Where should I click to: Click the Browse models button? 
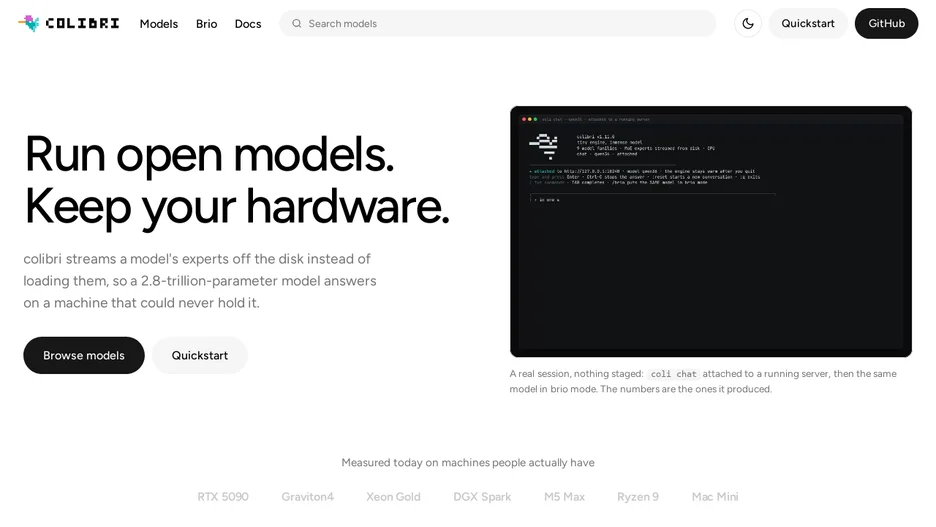(x=84, y=355)
